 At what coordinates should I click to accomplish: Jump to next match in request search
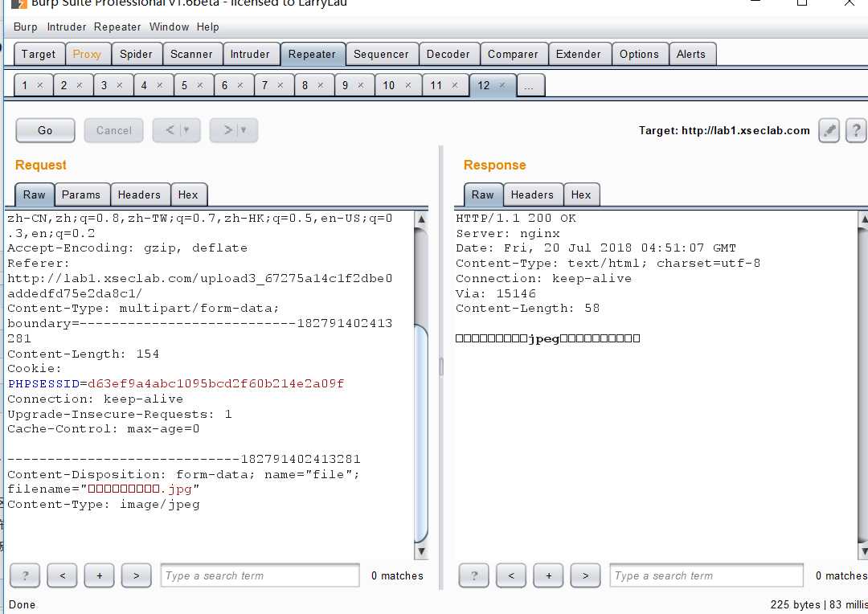point(136,575)
